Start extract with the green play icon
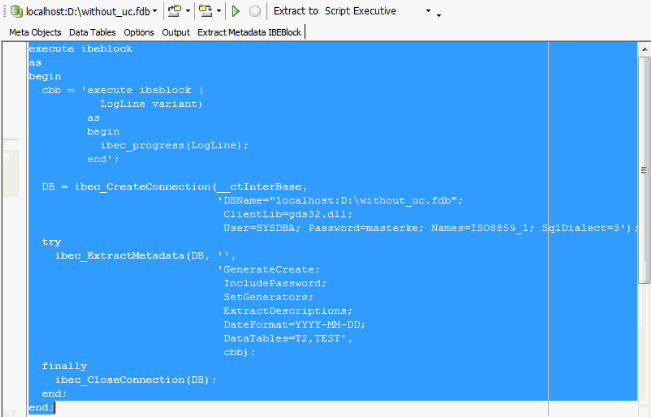Screen dimensions: 651x417 [236, 11]
